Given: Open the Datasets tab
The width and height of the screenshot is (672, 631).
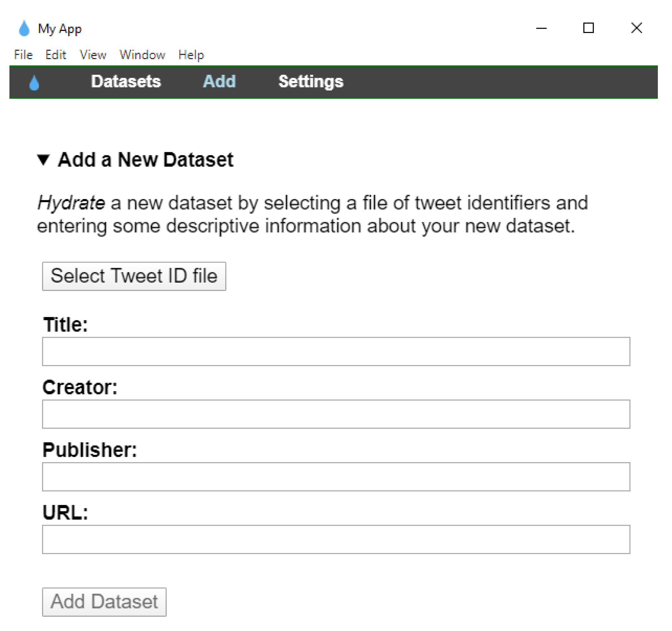Looking at the screenshot, I should (126, 82).
